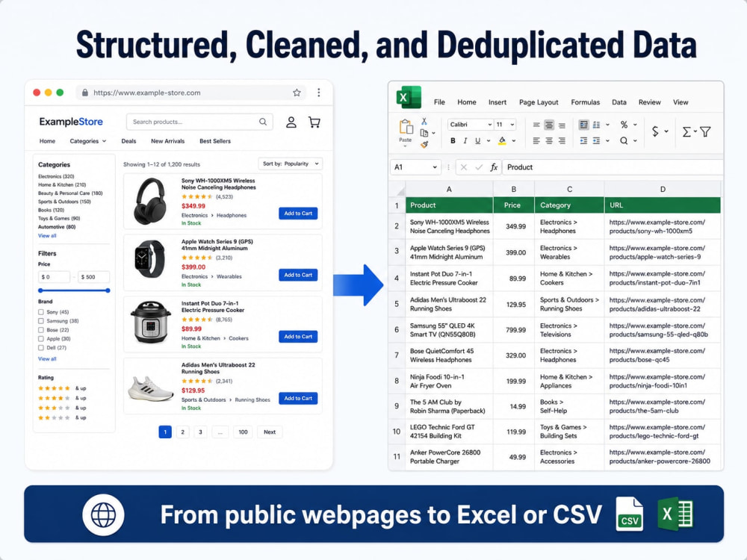Expand the Categories nav dropdown
The image size is (747, 560).
(x=88, y=141)
